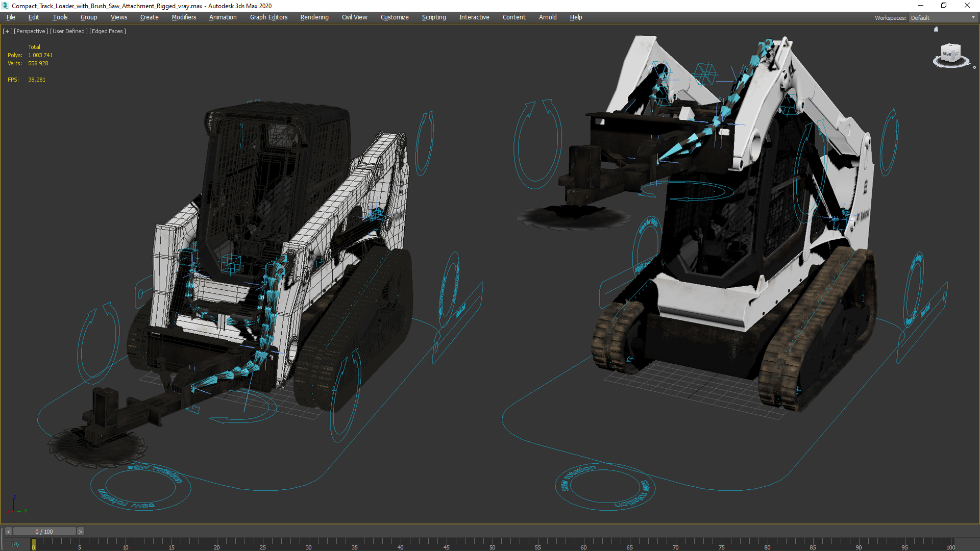Open the [Perspective] viewport label menu
This screenshot has width=980, height=551.
click(31, 31)
